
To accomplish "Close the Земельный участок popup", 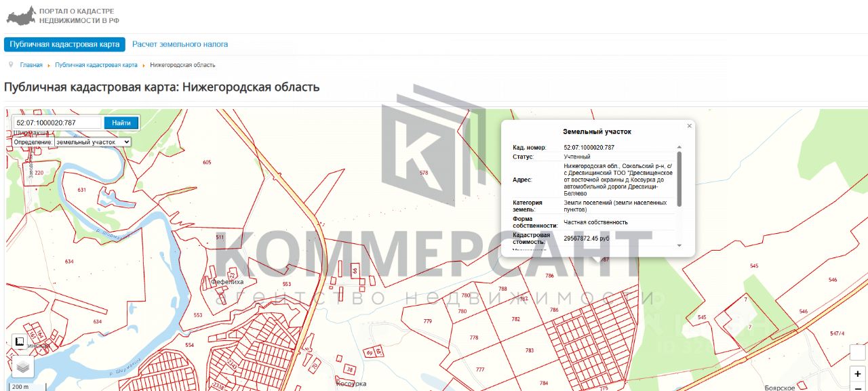I will [690, 125].
